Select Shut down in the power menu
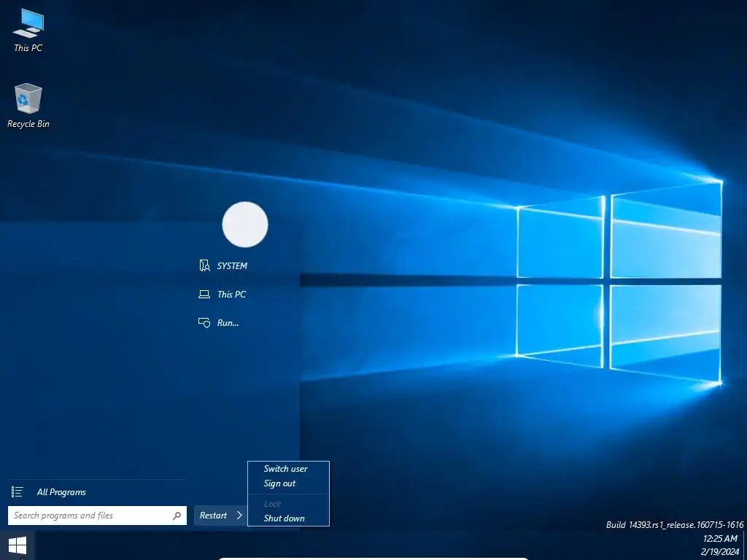 (x=285, y=518)
